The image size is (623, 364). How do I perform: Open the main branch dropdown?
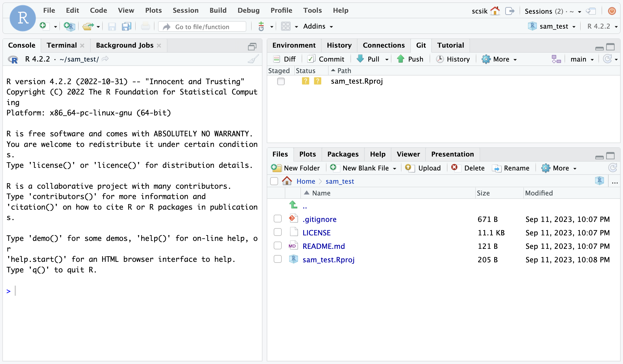click(x=582, y=59)
